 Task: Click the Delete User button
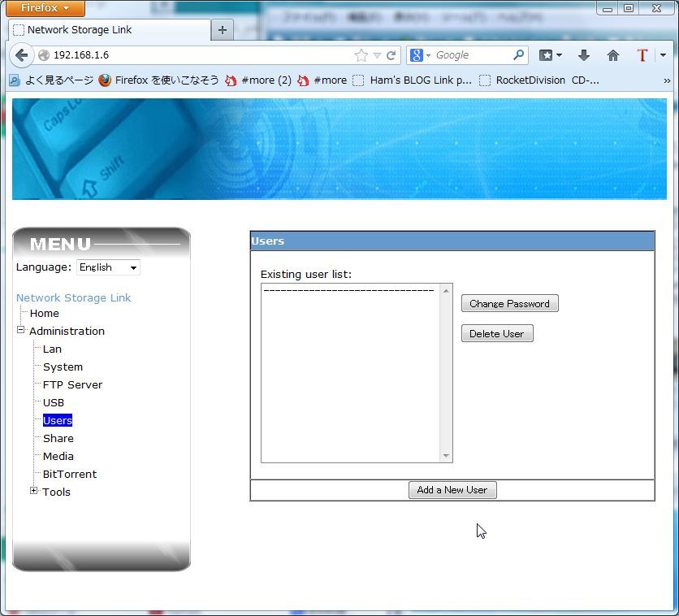pos(497,333)
